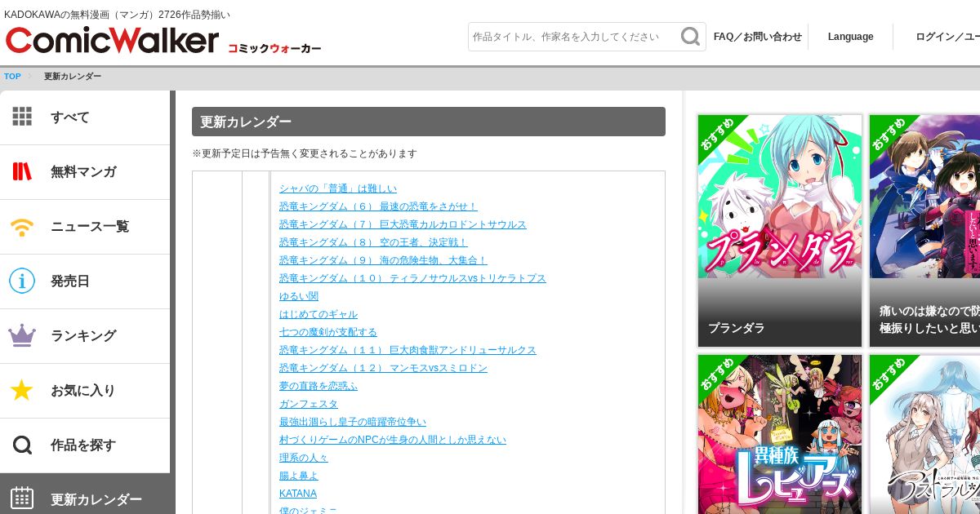Open 夢の直路を恋惑ふ link
Screen dimensions: 980x514
pos(318,386)
